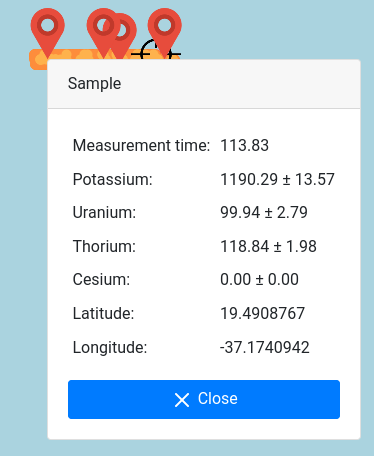Viewport: 374px width, 456px height.
Task: Click the Potassium value 1190.29 ± 13.57
Action: point(277,179)
